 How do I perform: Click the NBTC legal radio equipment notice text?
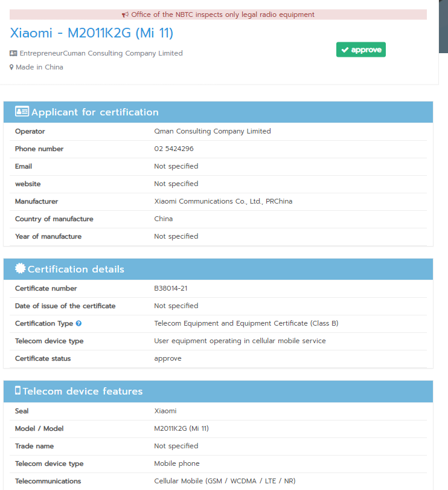222,15
